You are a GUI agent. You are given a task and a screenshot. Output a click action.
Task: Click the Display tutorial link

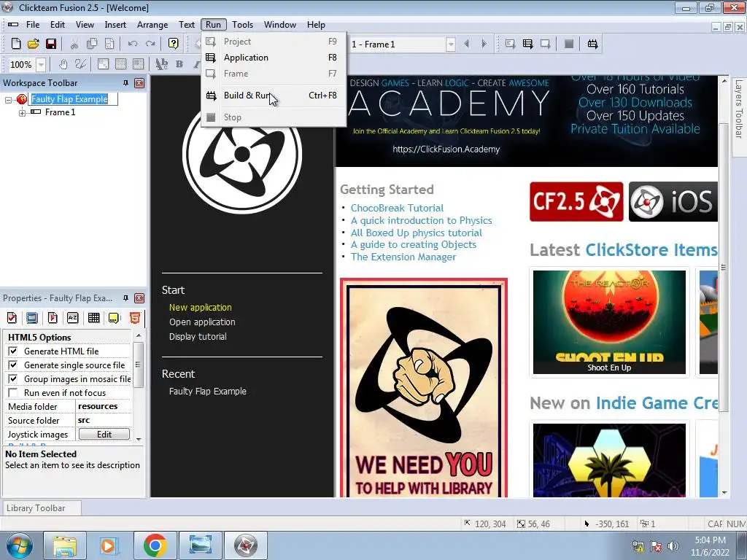click(198, 336)
